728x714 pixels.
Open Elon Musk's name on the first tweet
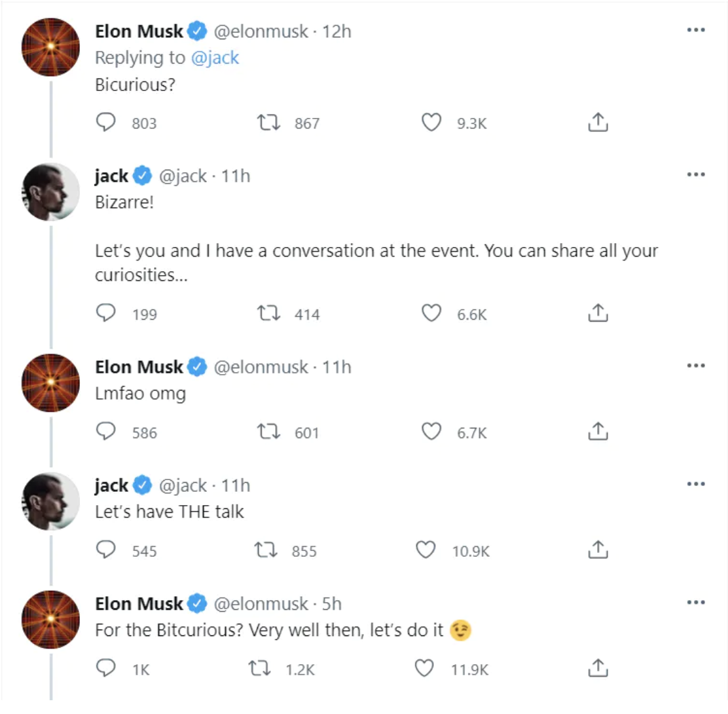139,31
